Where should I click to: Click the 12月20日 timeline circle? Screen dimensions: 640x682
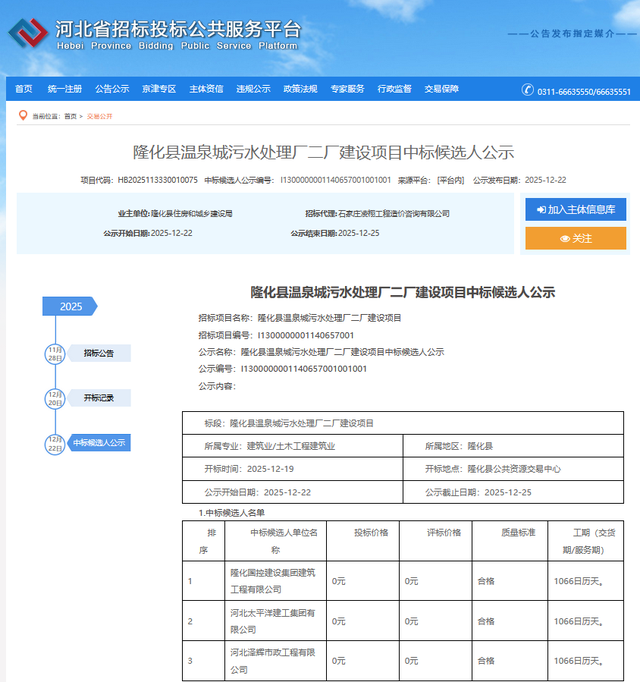[55, 399]
